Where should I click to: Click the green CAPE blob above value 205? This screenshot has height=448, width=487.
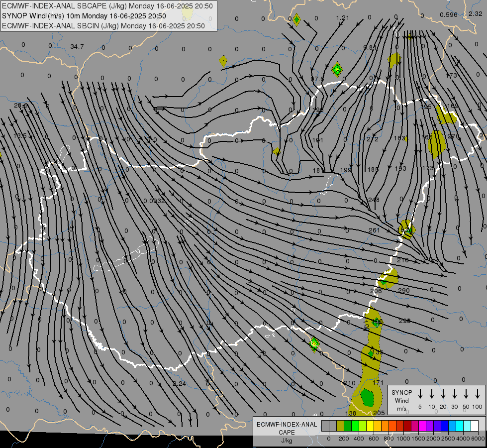point(368,397)
